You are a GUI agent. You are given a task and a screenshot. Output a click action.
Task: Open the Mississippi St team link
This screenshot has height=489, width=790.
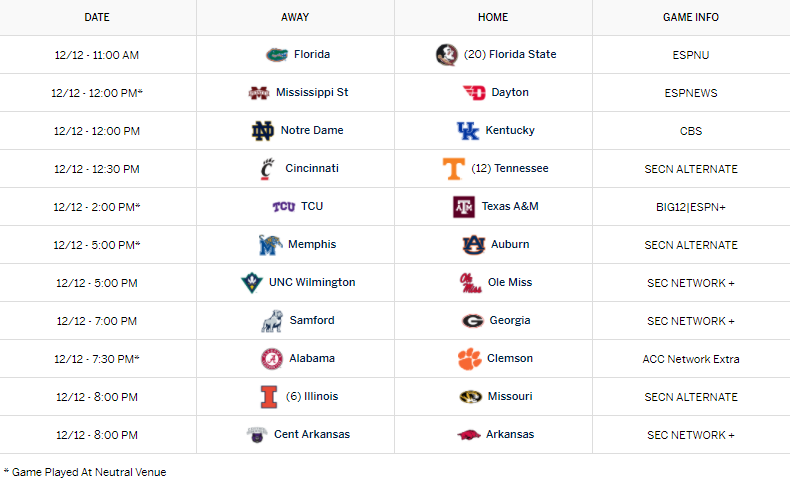(x=312, y=93)
